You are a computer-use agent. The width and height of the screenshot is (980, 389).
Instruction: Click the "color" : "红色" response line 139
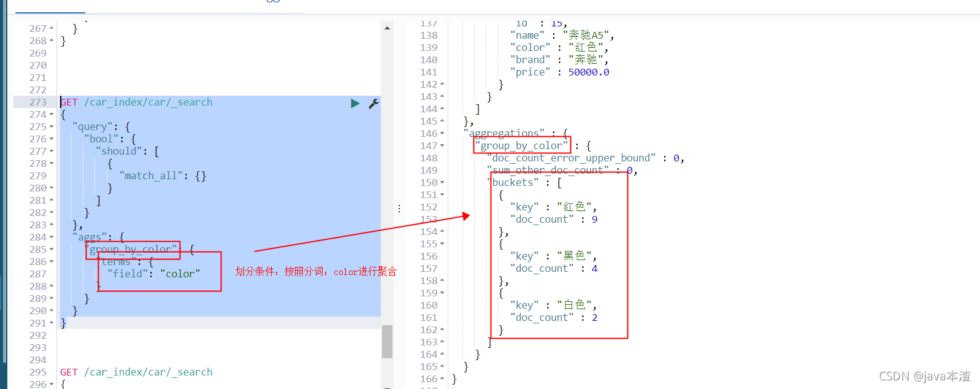559,48
